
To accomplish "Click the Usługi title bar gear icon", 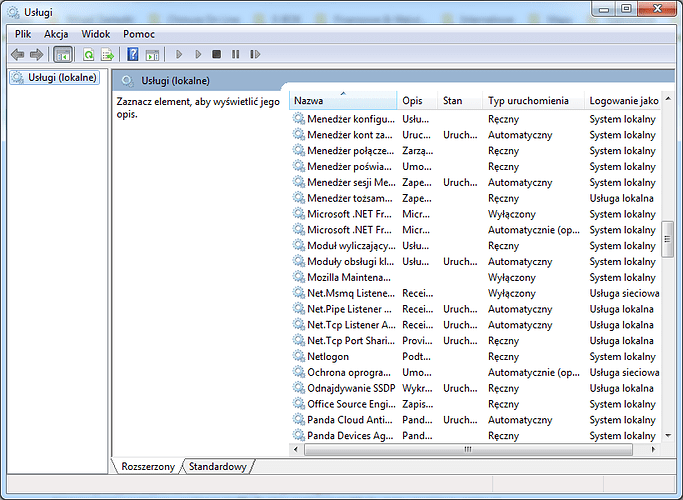I will [x=14, y=12].
